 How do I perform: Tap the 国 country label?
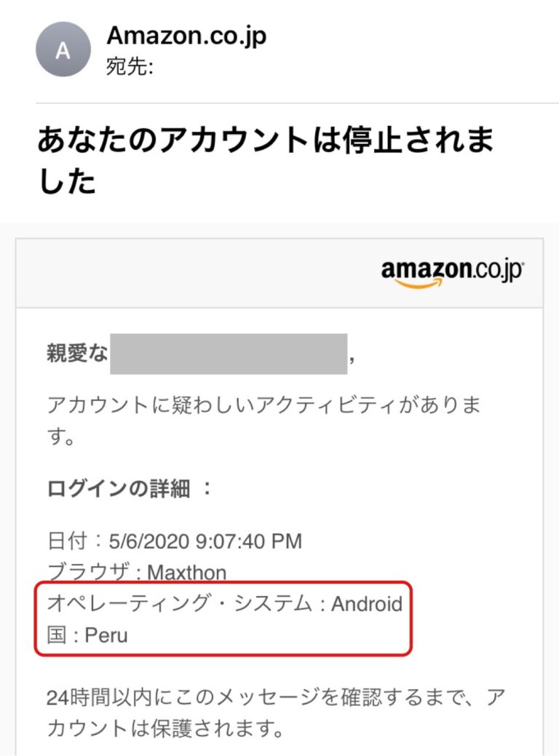[x=58, y=635]
